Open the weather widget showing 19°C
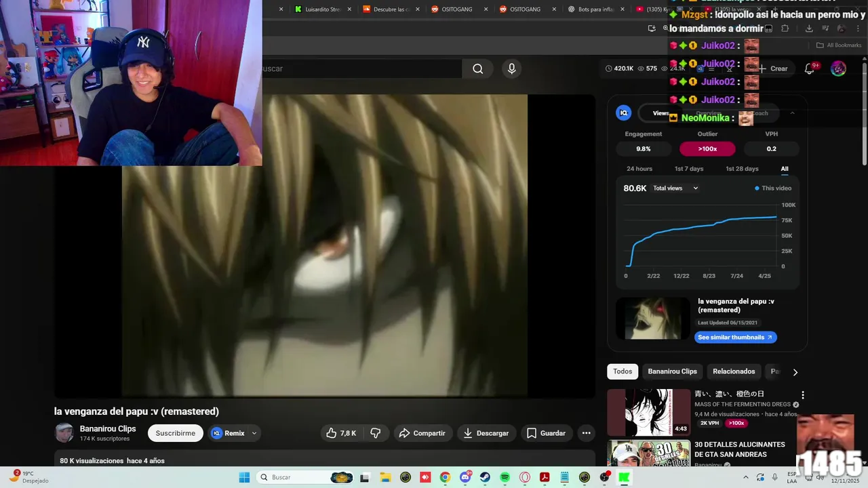 point(28,477)
